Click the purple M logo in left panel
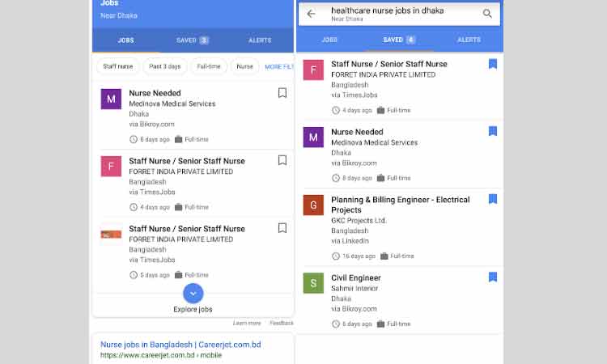The image size is (607, 364). click(x=111, y=99)
